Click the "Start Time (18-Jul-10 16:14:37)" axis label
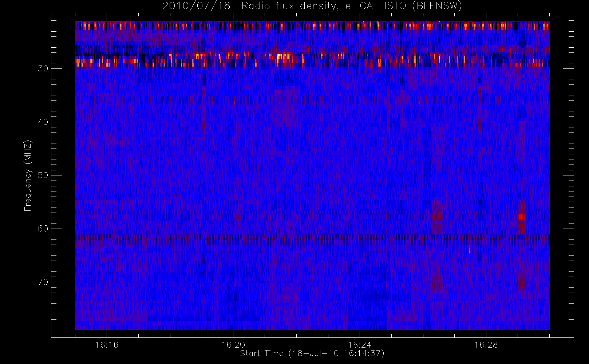The image size is (589, 364). coord(312,353)
